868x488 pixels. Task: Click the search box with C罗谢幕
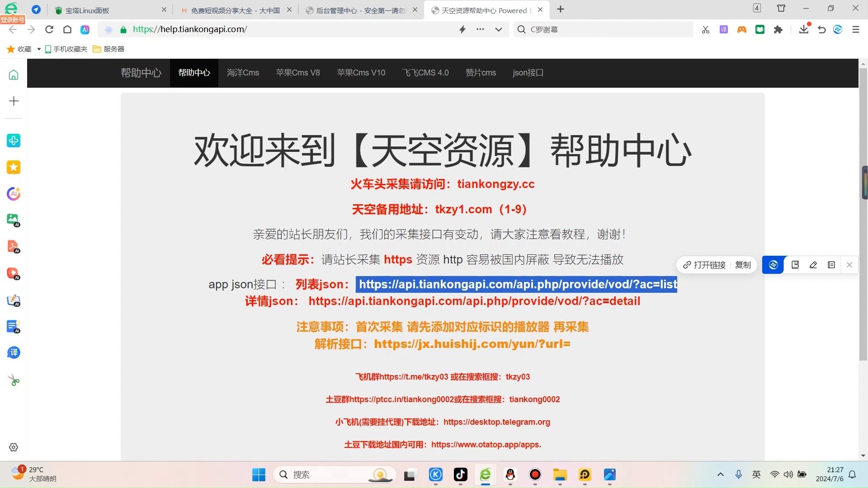[604, 29]
